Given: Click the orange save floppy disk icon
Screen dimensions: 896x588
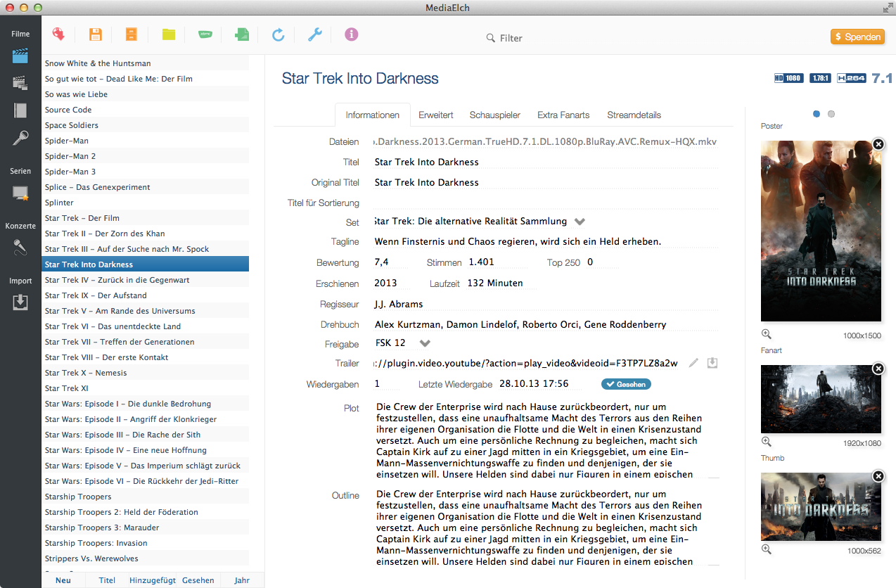Looking at the screenshot, I should 96,34.
